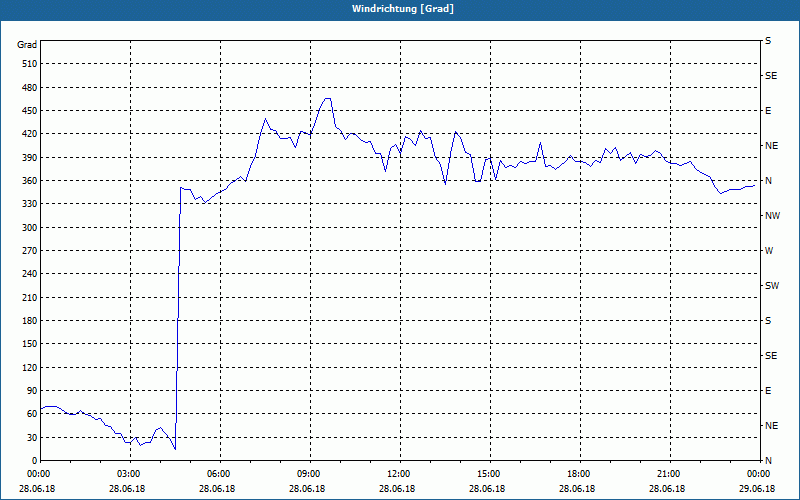The image size is (800, 500).
Task: Select the N compass label beside the 360 gridline
Action: 769,181
